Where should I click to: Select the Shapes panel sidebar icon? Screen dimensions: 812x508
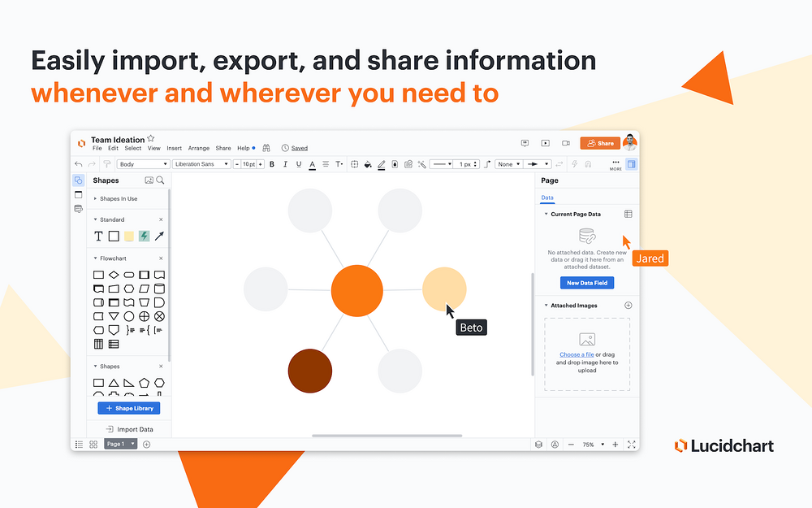(78, 180)
